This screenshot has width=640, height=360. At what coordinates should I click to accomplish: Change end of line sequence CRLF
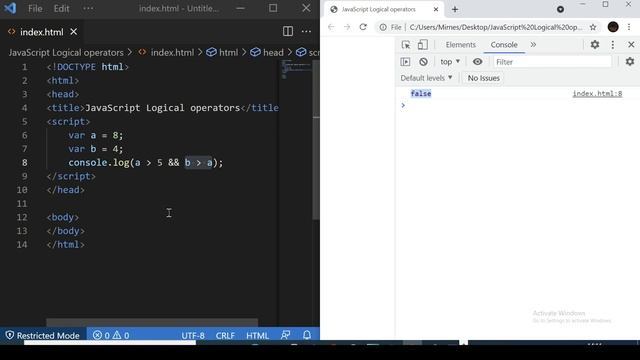click(x=225, y=335)
